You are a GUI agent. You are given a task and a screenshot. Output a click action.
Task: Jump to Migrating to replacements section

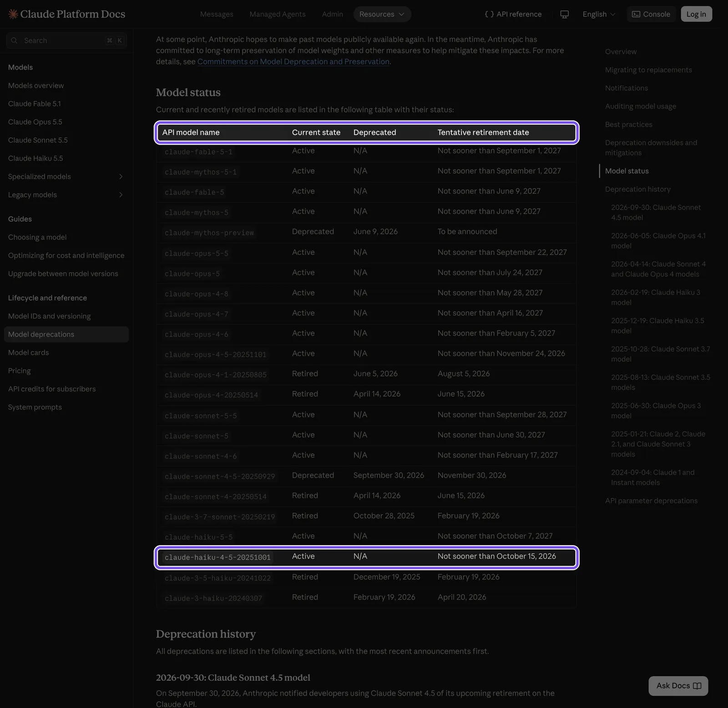[x=648, y=70]
